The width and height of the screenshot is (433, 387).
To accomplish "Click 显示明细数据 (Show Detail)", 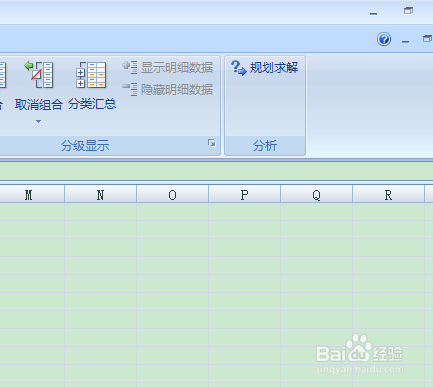I will (x=168, y=68).
